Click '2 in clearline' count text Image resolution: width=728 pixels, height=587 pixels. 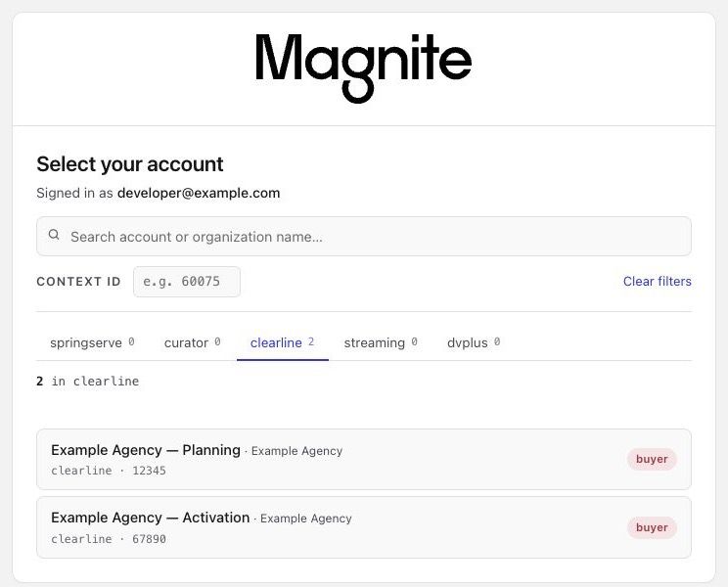click(88, 382)
